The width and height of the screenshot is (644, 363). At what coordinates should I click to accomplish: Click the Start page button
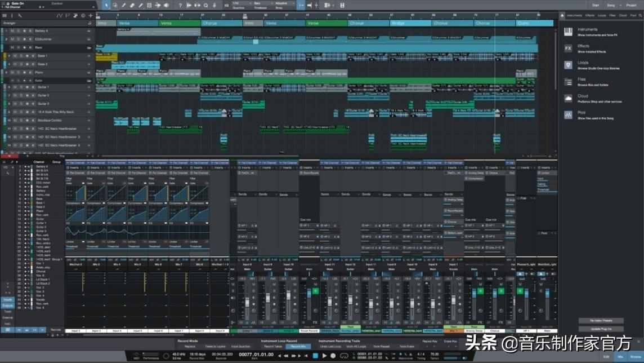pyautogui.click(x=596, y=5)
